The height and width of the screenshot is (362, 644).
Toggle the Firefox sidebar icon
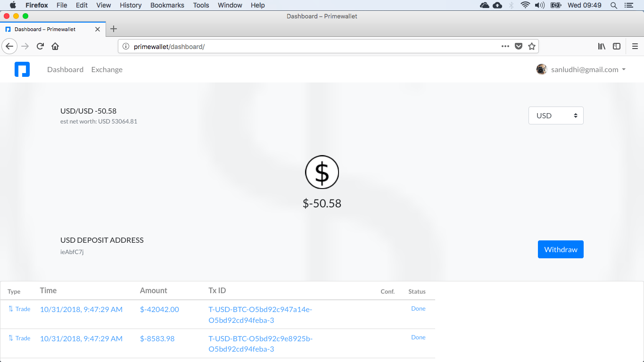click(x=617, y=46)
